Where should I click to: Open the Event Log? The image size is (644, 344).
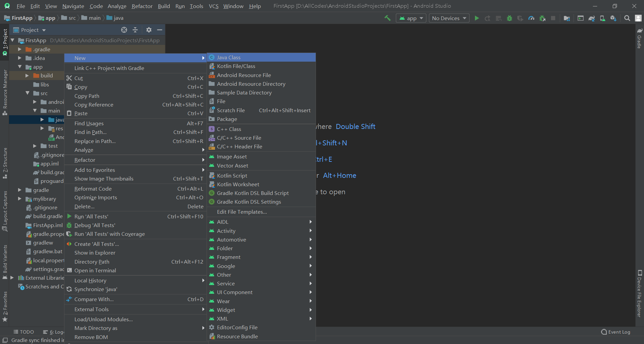pyautogui.click(x=615, y=332)
